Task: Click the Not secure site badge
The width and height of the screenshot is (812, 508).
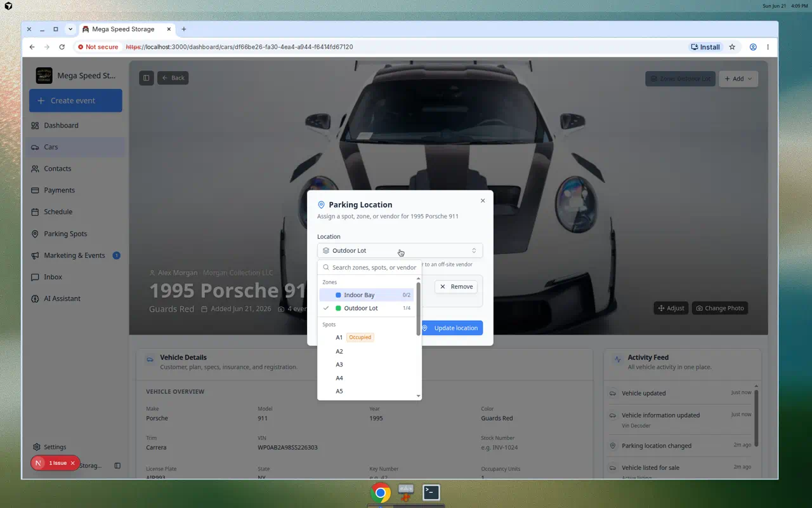Action: tap(98, 47)
